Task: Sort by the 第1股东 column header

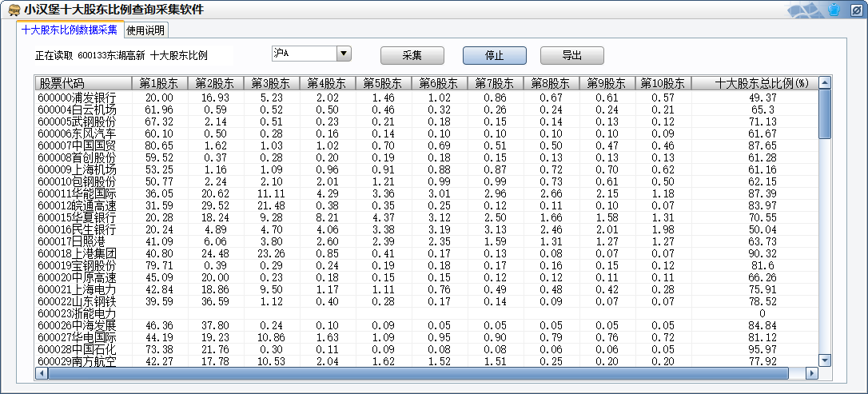Action: point(158,82)
